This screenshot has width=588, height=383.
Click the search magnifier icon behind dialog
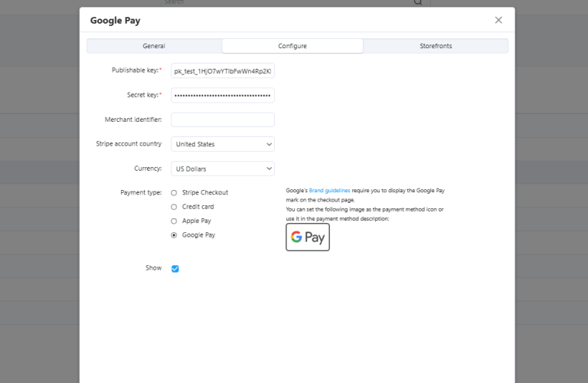tap(418, 2)
